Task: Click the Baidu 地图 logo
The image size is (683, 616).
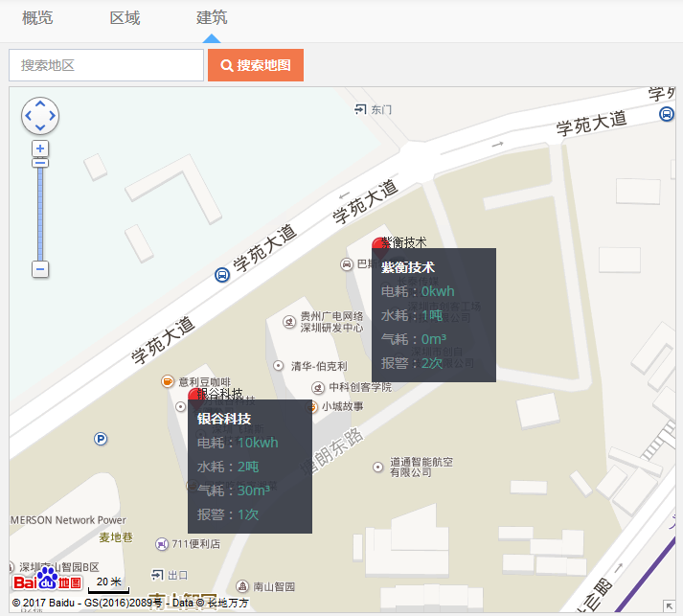Action: coord(47,580)
